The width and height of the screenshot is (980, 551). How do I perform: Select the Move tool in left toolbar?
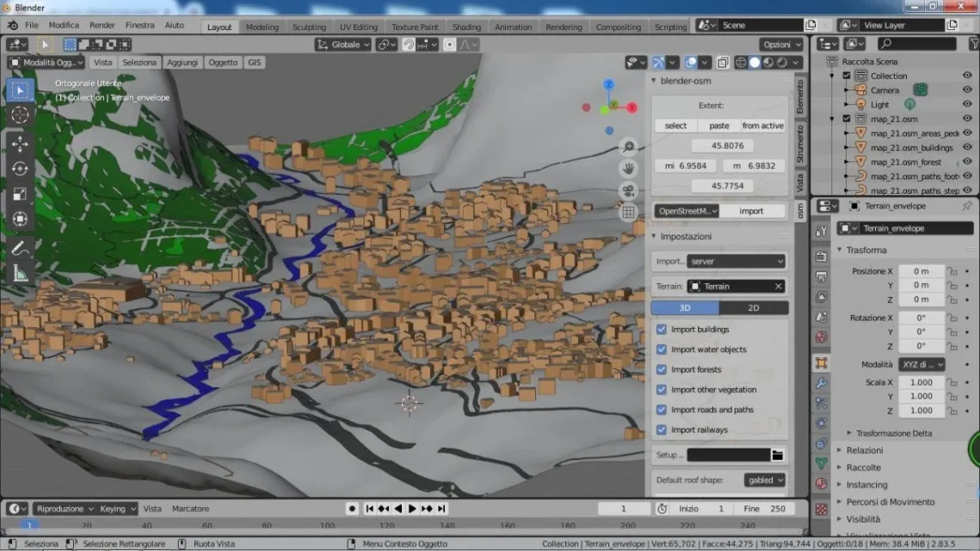[x=21, y=144]
